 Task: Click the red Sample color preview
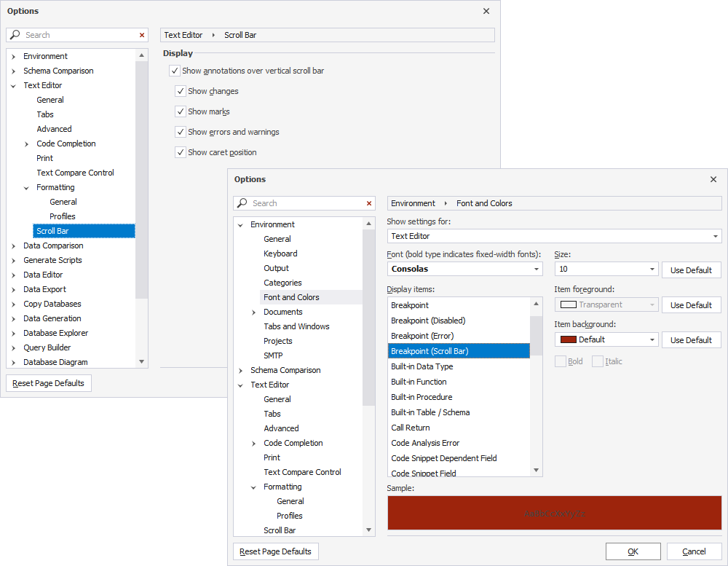coord(554,513)
